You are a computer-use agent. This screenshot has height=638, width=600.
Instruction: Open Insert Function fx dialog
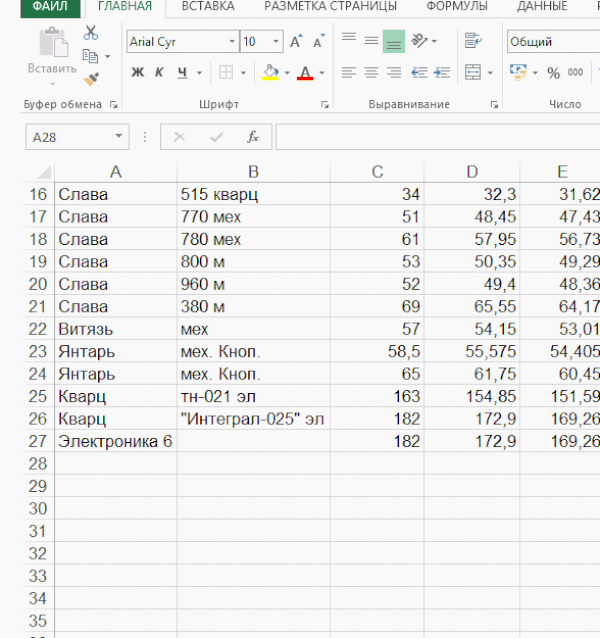point(253,137)
